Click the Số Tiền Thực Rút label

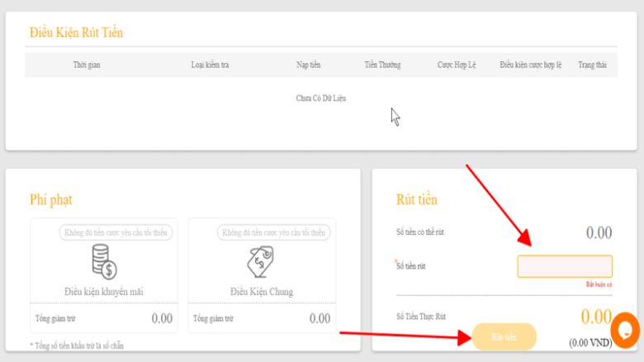tap(421, 316)
